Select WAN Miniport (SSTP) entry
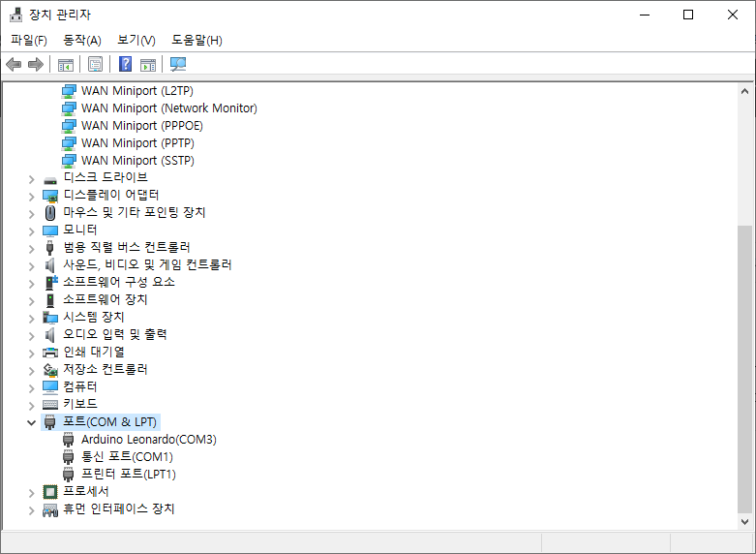The image size is (756, 554). tap(137, 160)
